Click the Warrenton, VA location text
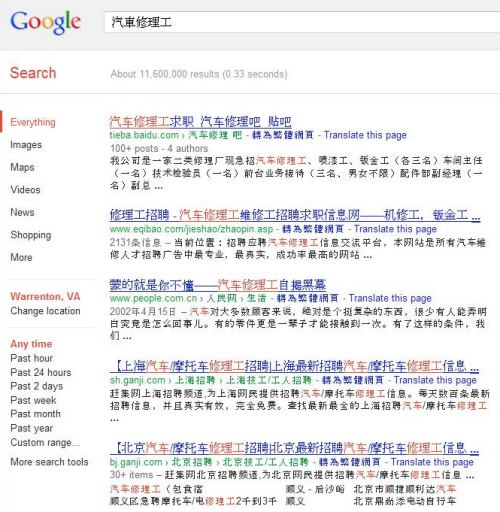The image size is (500, 512). [45, 296]
